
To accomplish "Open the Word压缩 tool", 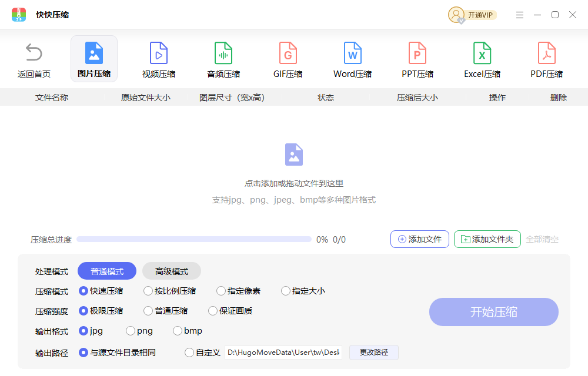I will coord(352,59).
